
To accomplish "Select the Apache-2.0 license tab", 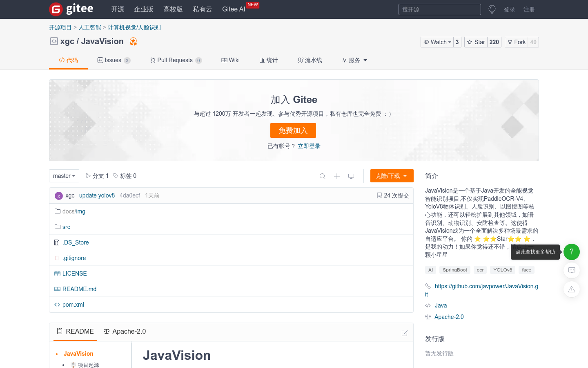I will [x=125, y=332].
